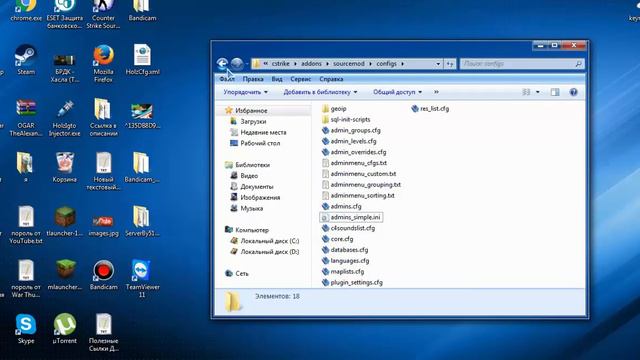Open the view options dropdown arrow
This screenshot has height=360, width=640.
tap(538, 92)
